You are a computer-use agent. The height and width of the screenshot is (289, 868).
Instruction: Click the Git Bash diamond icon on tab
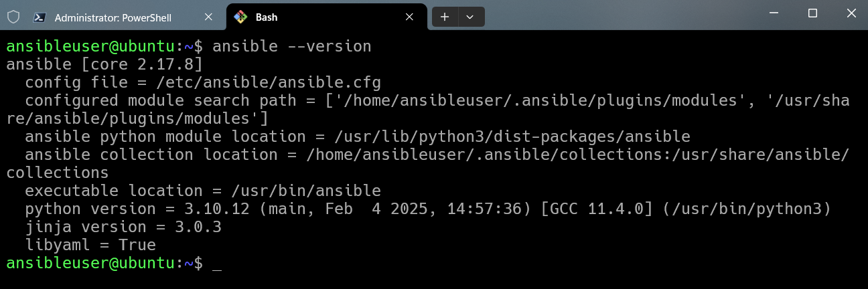[x=240, y=17]
